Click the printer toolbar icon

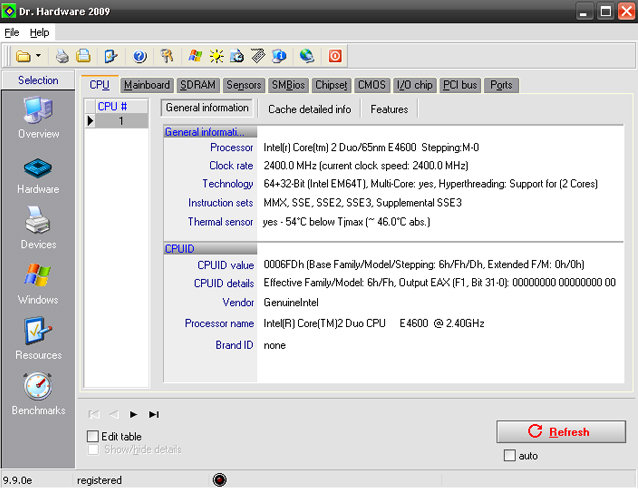click(x=62, y=56)
